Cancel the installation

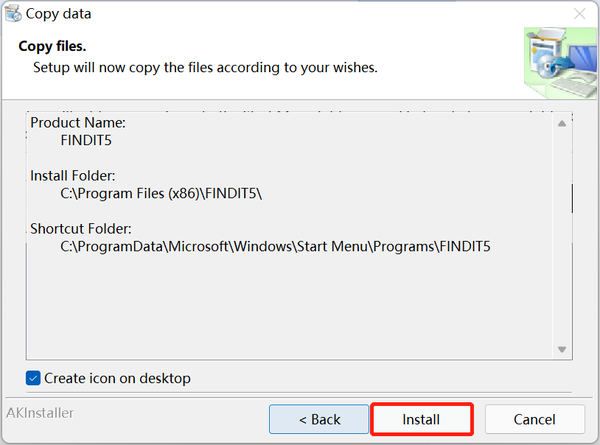[x=534, y=419]
